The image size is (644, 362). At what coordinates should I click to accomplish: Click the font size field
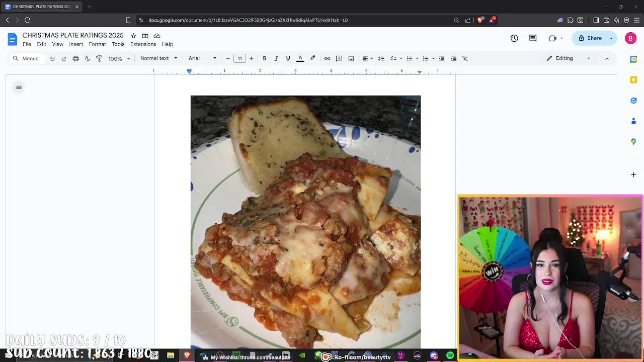tap(239, 58)
